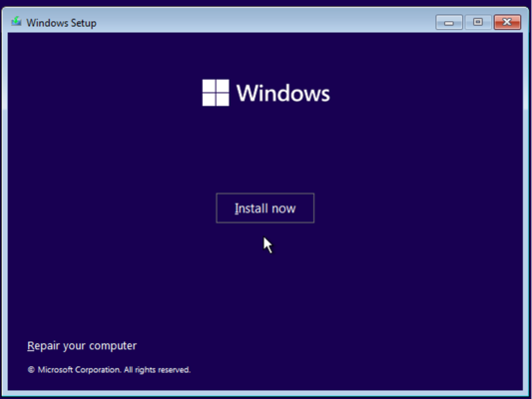Maximize the Windows Setup window
Image resolution: width=532 pixels, height=399 pixels.
478,22
